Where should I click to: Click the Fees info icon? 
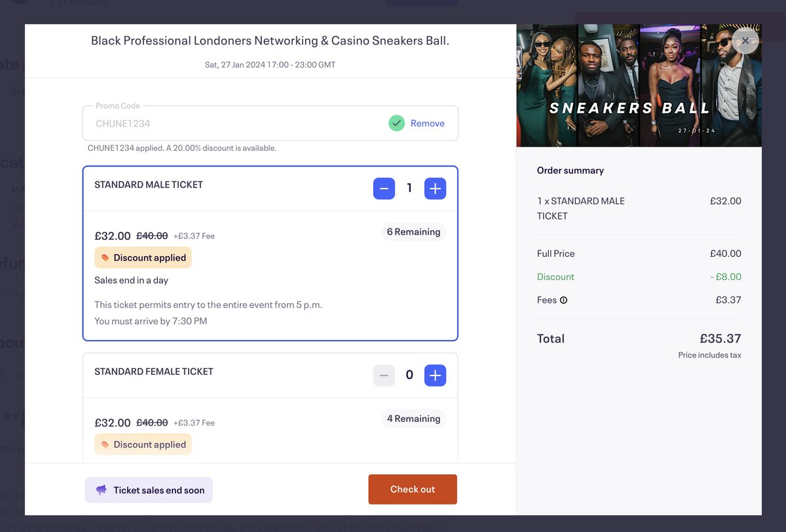tap(563, 300)
